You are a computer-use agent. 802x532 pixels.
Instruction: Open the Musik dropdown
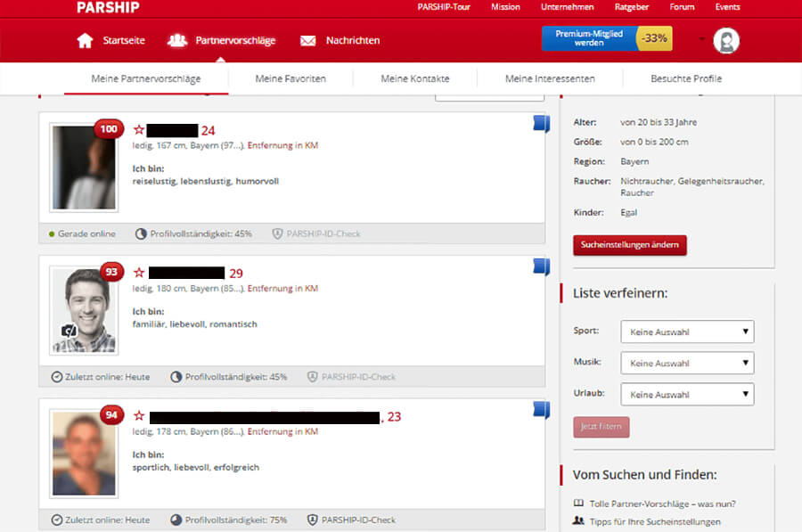(687, 363)
